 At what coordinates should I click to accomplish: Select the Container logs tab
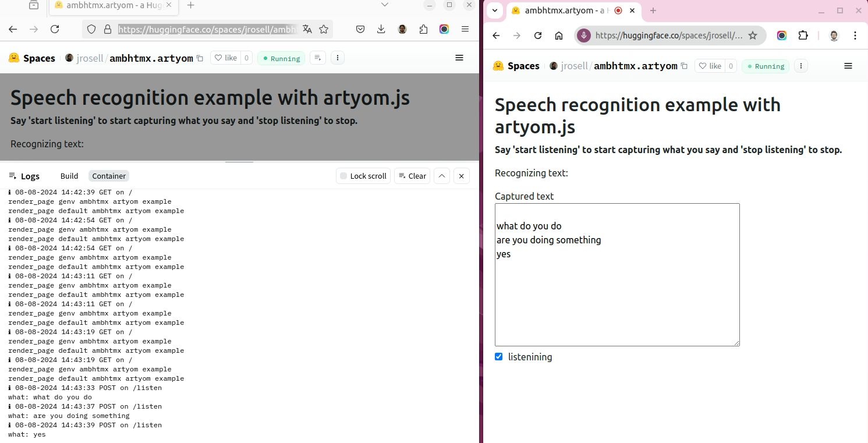click(109, 176)
